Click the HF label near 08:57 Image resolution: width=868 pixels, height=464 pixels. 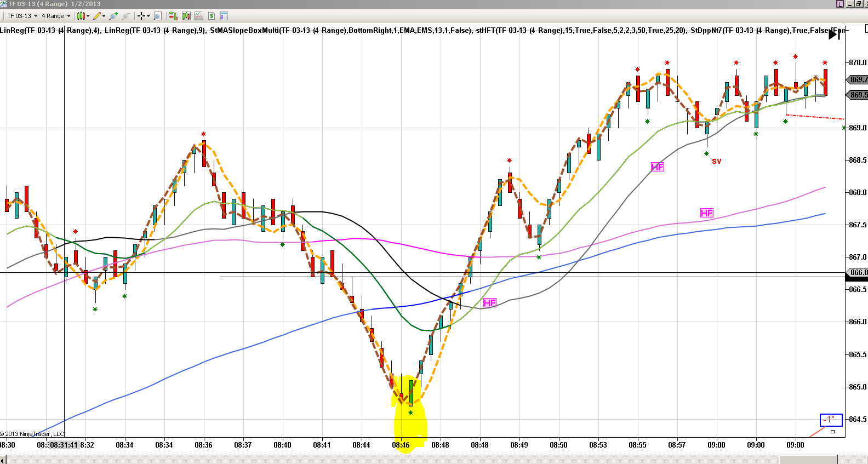click(707, 213)
